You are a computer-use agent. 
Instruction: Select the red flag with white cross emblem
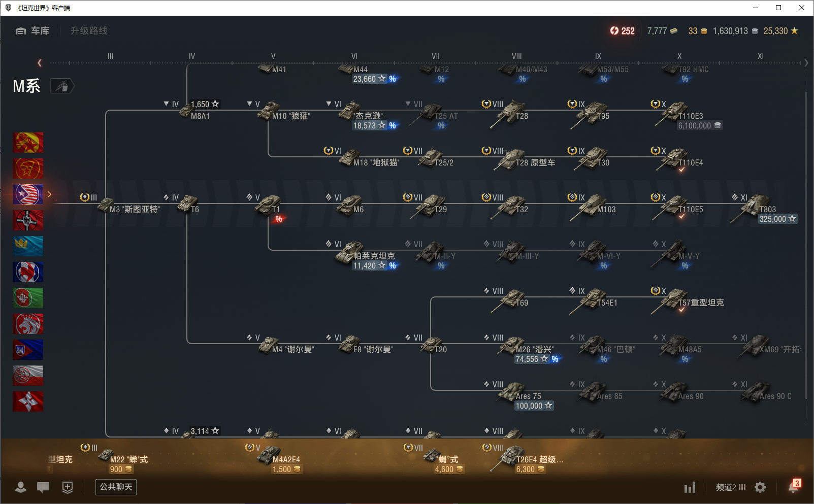28,401
